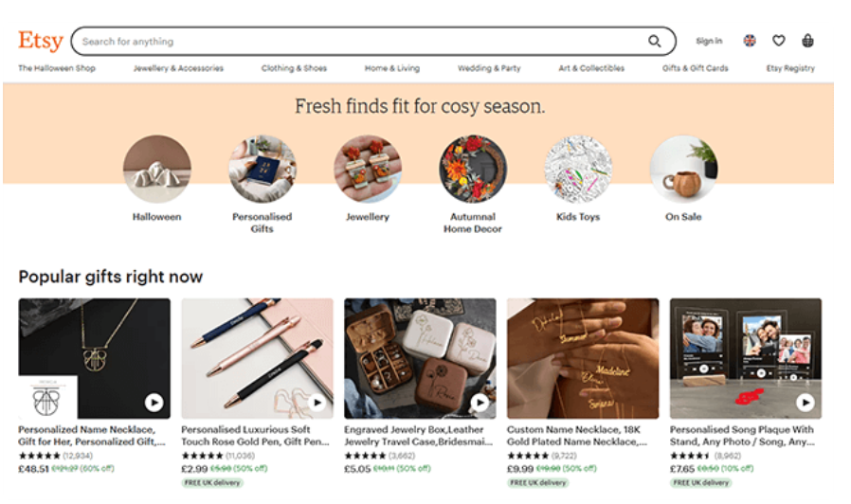Click the Etsy logo
This screenshot has height=504, width=851.
41,41
